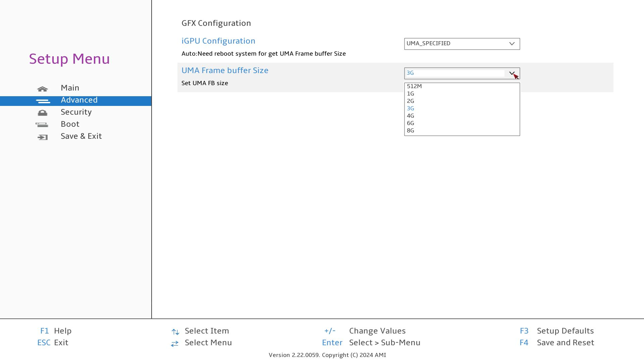Go to Save & Exit menu
This screenshot has height=362, width=644.
click(81, 136)
